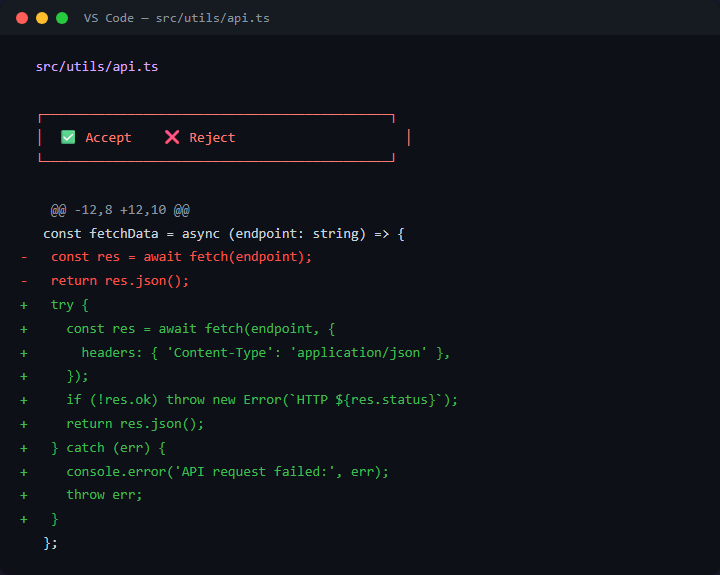Click the added green 'return res.json();' line

pos(135,423)
